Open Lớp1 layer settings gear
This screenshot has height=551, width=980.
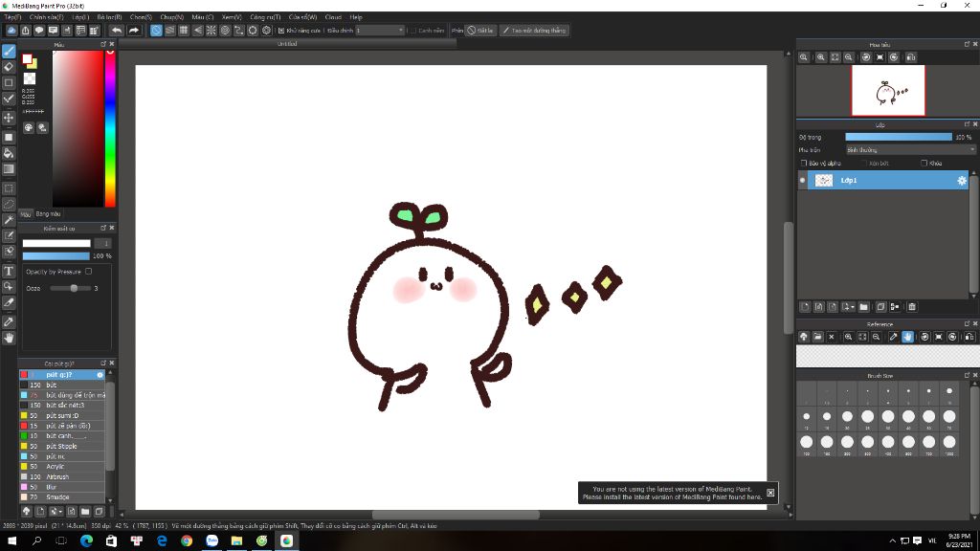962,181
